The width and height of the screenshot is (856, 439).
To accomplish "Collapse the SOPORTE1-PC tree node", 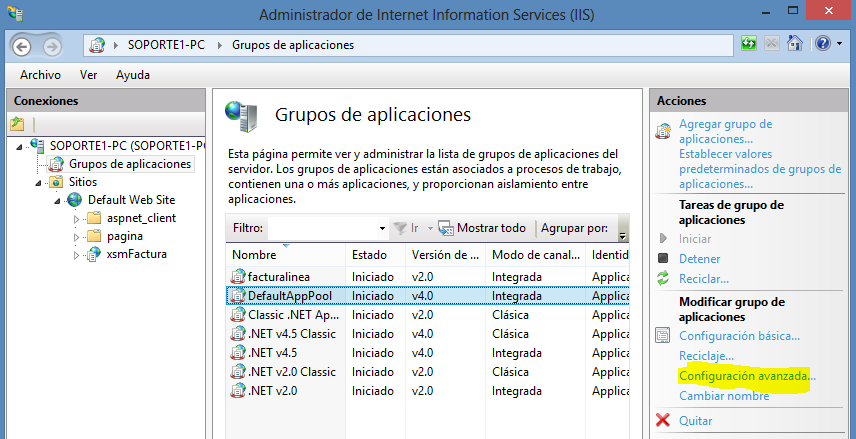I will [20, 146].
